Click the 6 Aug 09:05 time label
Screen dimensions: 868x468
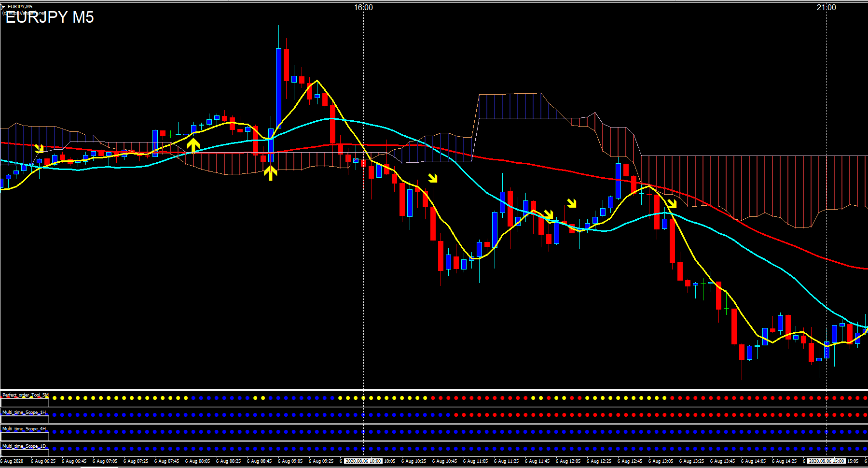coord(291,461)
